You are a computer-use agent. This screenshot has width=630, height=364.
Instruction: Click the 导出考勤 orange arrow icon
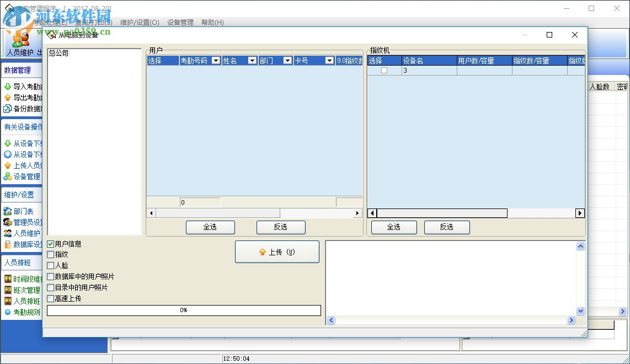8,98
